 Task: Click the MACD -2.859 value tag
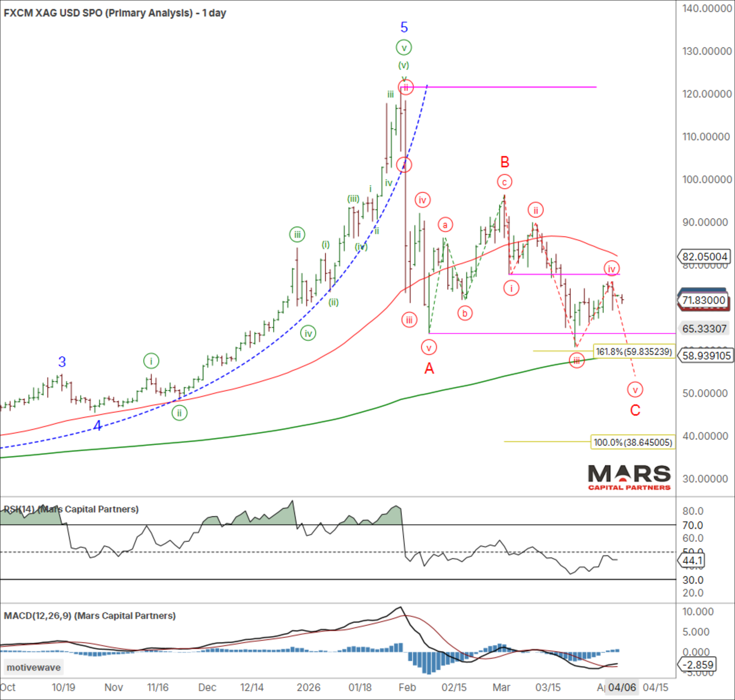[697, 665]
